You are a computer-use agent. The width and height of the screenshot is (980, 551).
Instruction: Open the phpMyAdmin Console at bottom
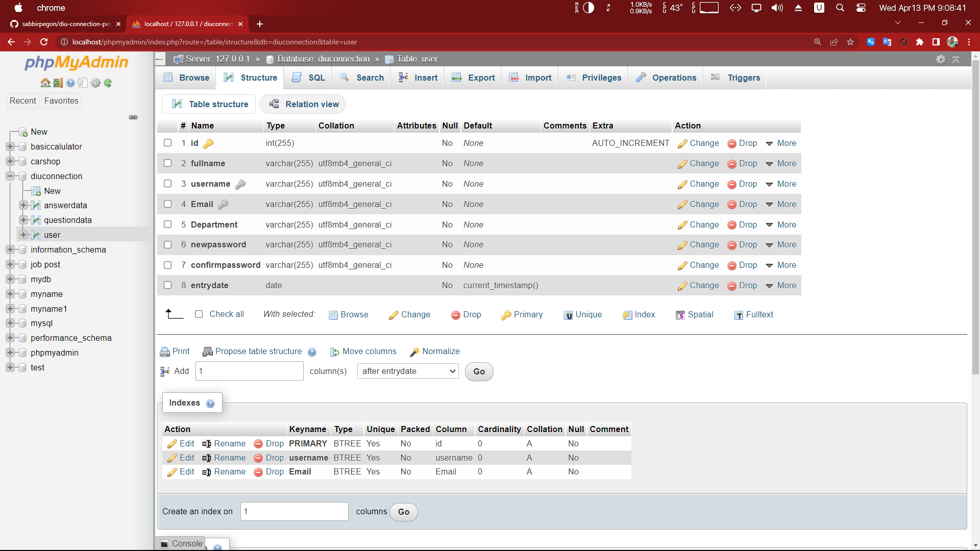[187, 543]
